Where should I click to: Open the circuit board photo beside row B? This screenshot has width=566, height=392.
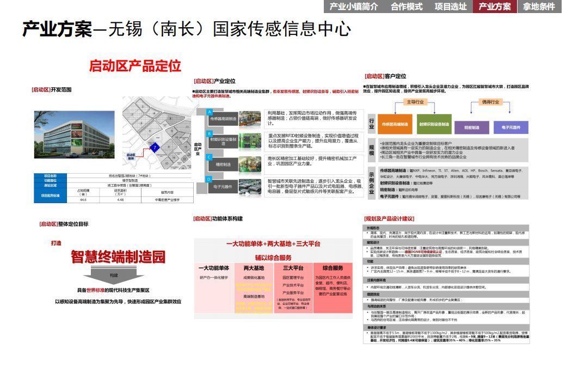pyautogui.click(x=250, y=140)
